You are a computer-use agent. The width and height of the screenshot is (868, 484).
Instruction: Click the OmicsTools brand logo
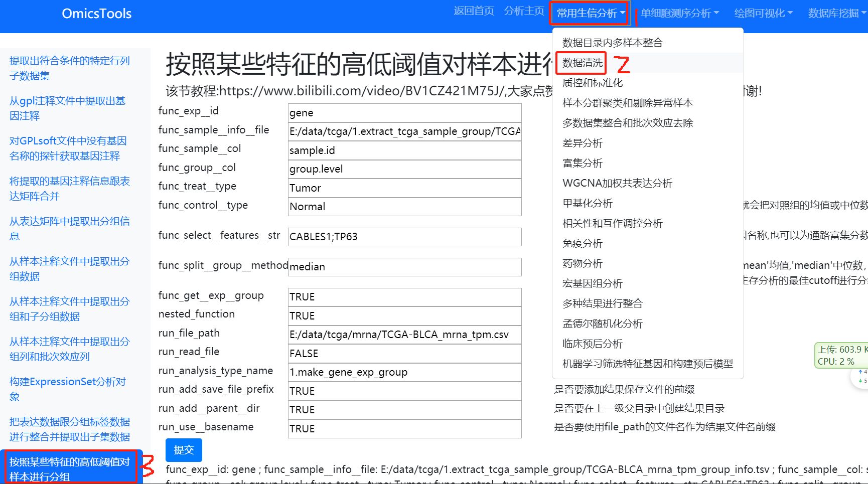97,14
